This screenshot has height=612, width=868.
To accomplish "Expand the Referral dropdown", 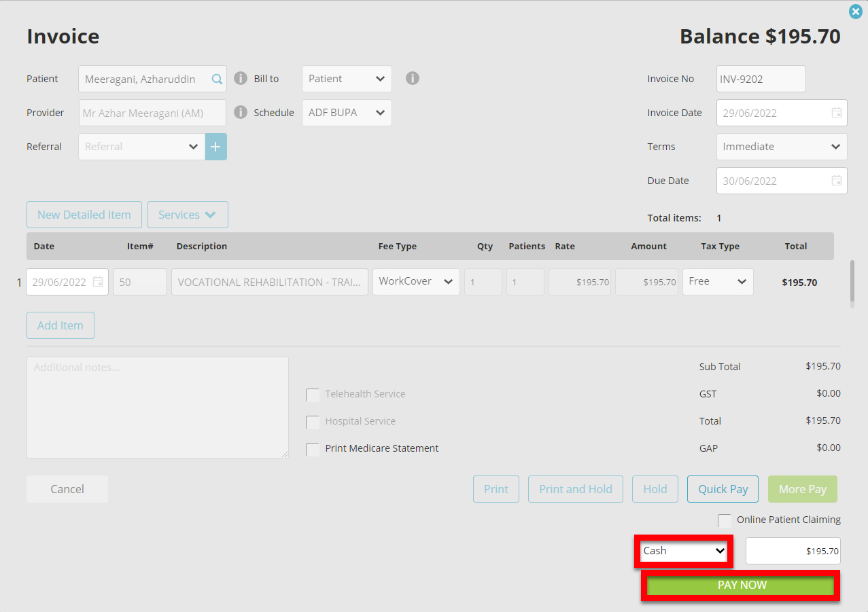I will (141, 147).
